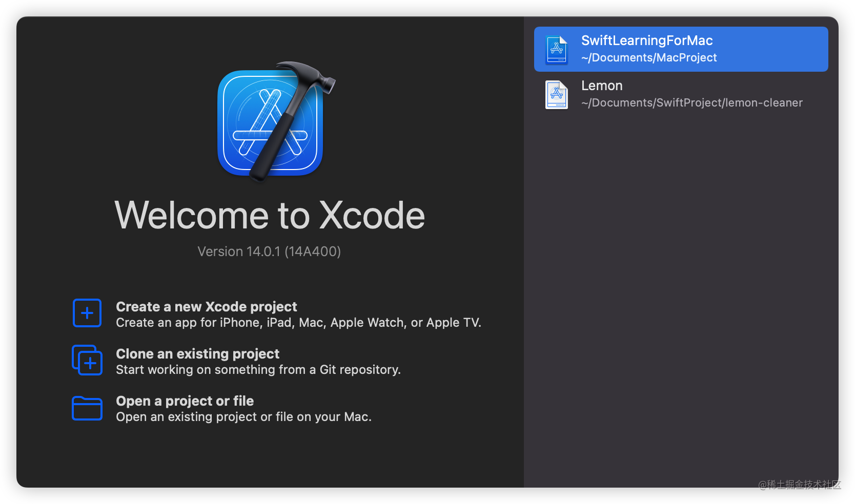
Task: Click 'Create an app for iPhone, iPad' description
Action: 299,323
